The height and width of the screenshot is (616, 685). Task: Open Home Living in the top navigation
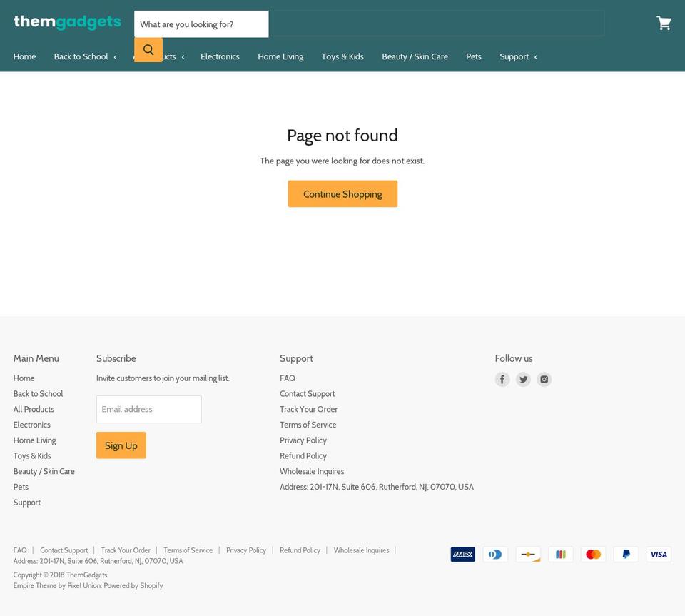[280, 56]
